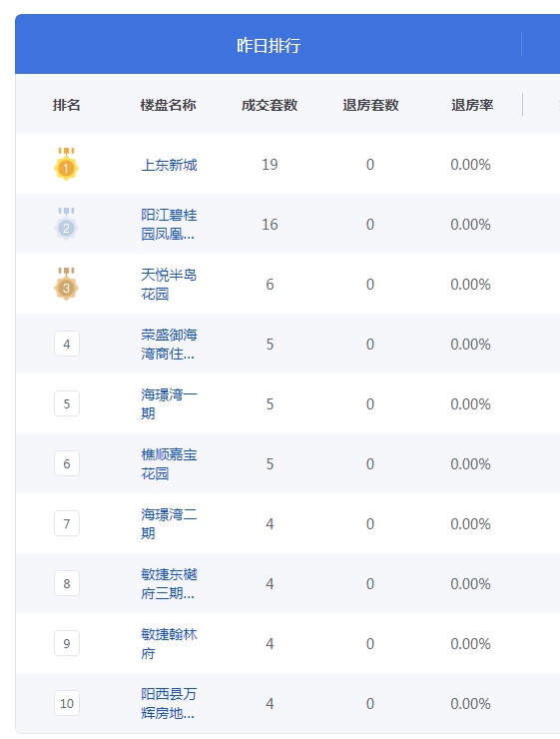The image size is (560, 739).
Task: Open the 荣盛御海湾商住 property link
Action: click(169, 344)
